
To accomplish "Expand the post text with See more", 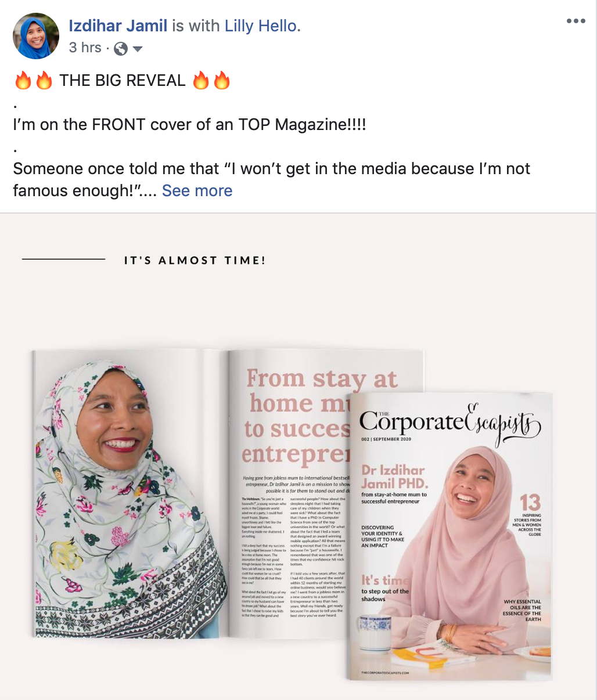I will pos(197,190).
